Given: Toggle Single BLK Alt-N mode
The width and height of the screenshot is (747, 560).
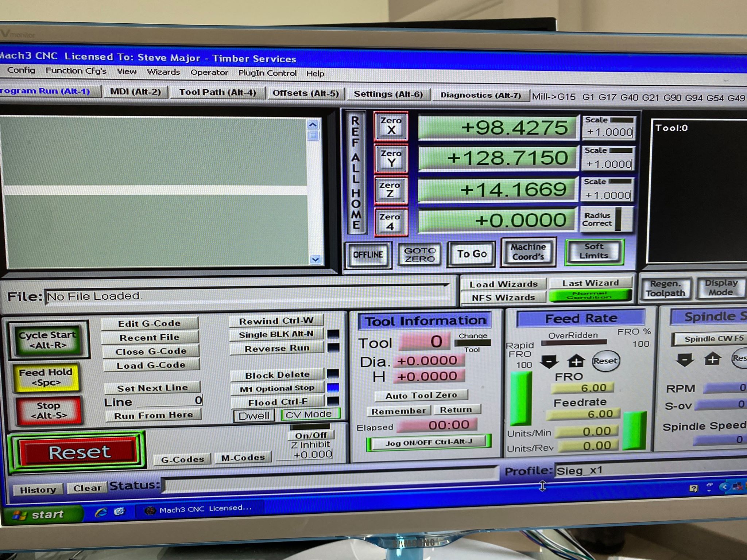Looking at the screenshot, I should pos(276,334).
